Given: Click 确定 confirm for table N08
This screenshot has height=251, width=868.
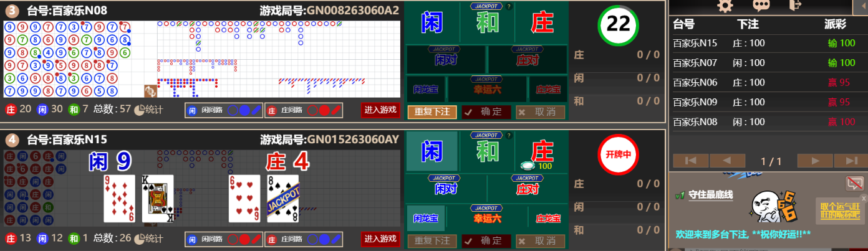Looking at the screenshot, I should [x=486, y=112].
